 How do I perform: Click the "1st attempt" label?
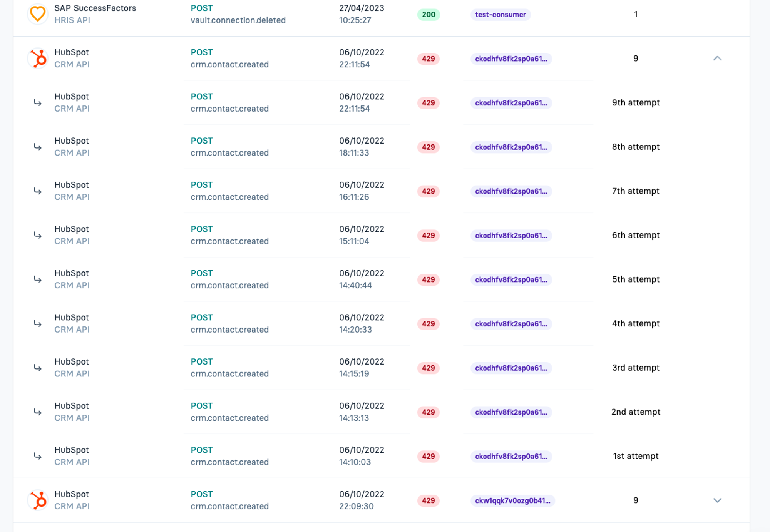636,456
